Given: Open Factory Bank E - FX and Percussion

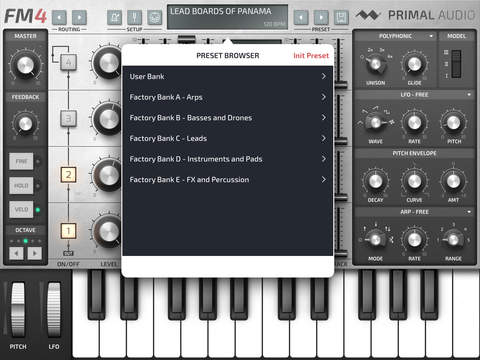Looking at the screenshot, I should pyautogui.click(x=228, y=180).
